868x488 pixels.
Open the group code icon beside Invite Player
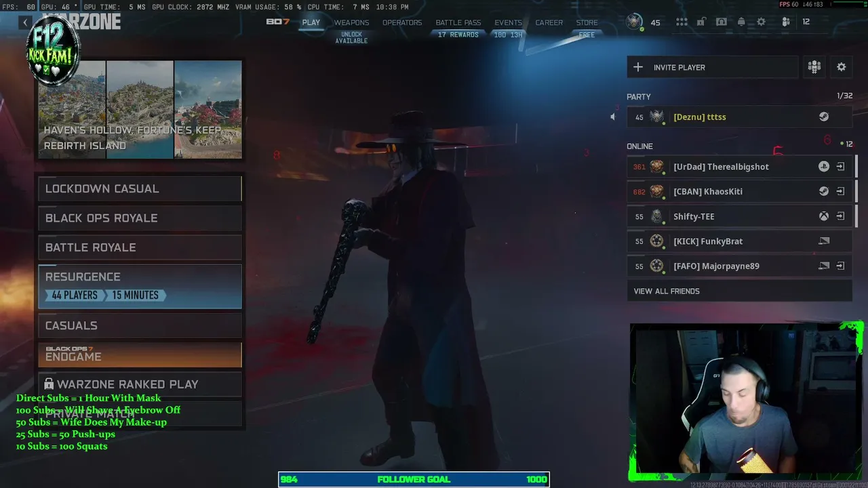pos(814,67)
